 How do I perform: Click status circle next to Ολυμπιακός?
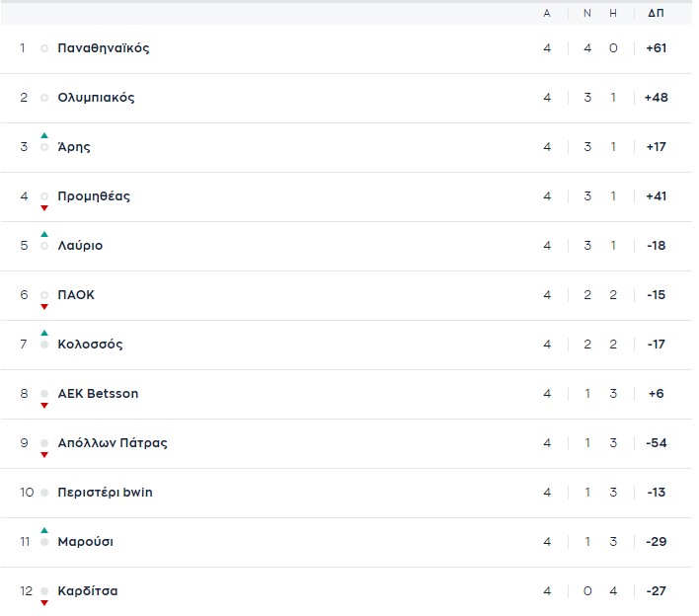pyautogui.click(x=44, y=98)
